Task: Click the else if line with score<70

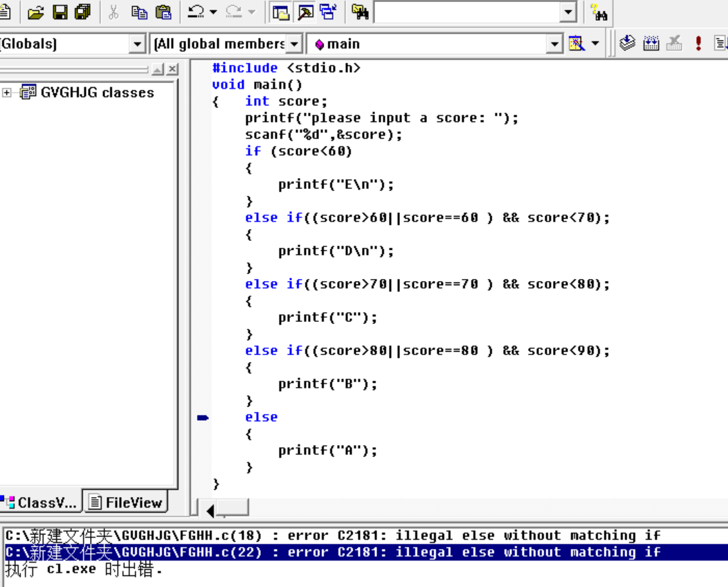Action: 427,218
